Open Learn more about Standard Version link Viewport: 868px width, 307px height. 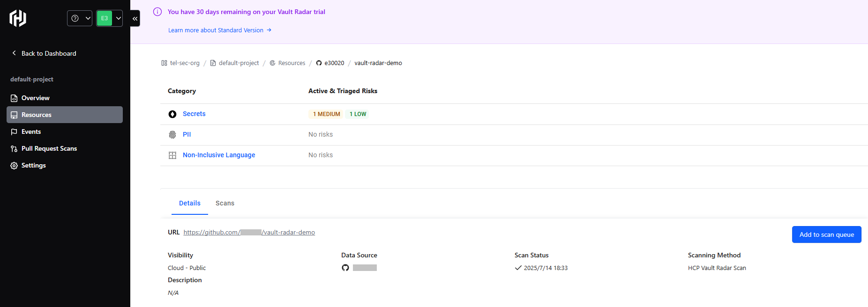coord(220,30)
